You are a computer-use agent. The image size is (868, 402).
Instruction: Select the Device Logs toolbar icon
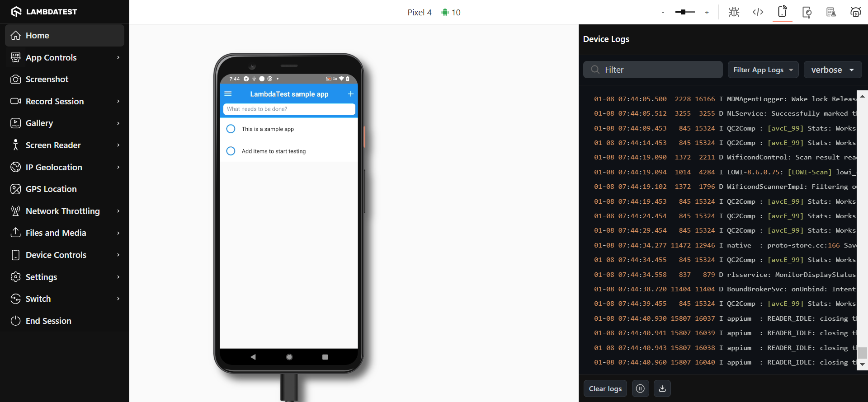pyautogui.click(x=783, y=12)
